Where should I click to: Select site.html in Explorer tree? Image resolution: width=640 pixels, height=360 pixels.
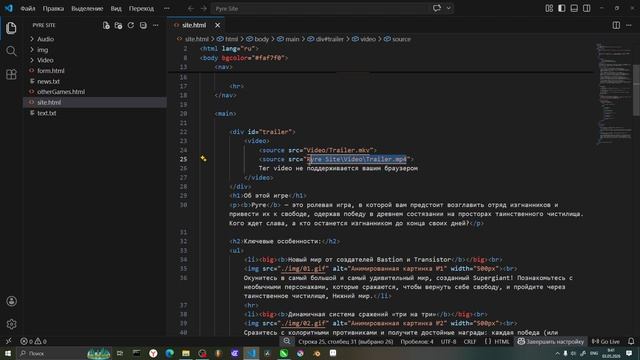click(x=95, y=102)
